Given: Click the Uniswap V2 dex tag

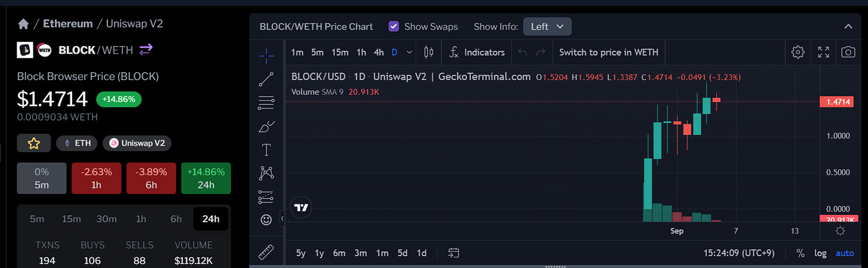Looking at the screenshot, I should [137, 143].
